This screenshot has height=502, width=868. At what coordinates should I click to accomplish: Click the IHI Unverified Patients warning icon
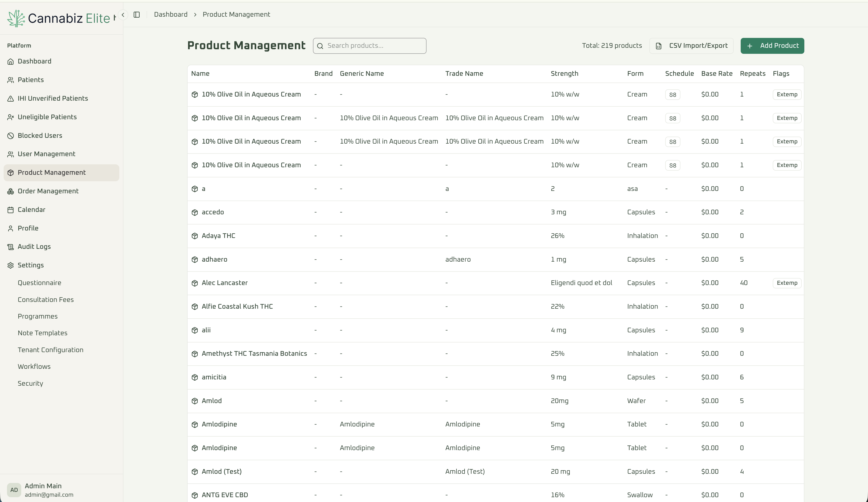pos(11,98)
